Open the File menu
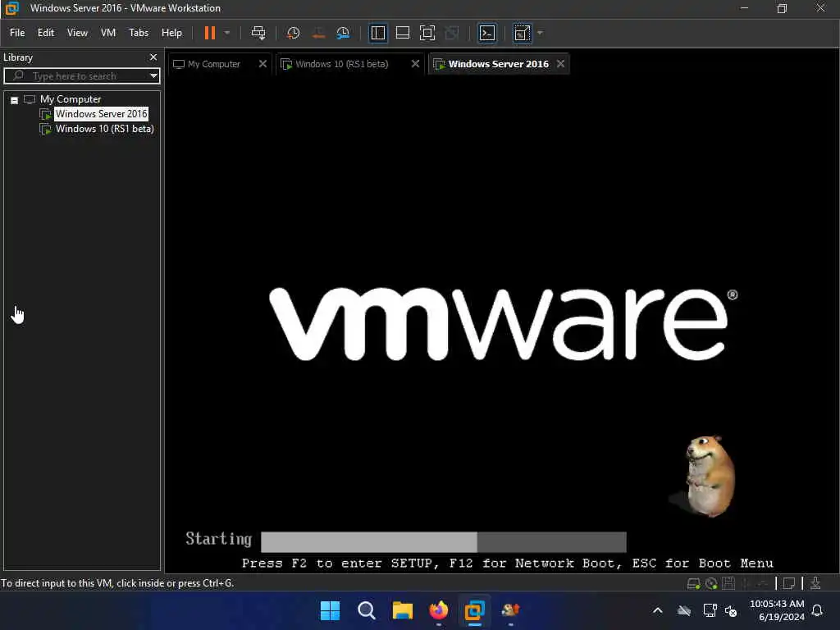Image resolution: width=840 pixels, height=630 pixels. (17, 33)
